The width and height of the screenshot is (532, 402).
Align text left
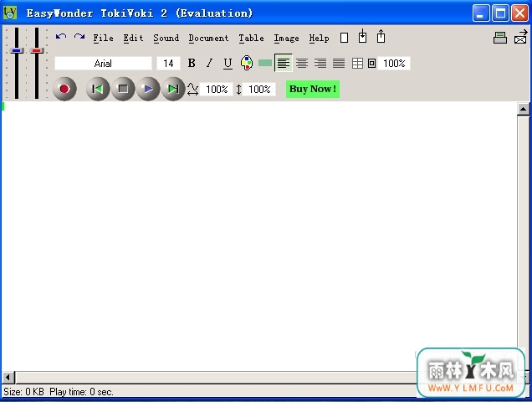tap(284, 63)
